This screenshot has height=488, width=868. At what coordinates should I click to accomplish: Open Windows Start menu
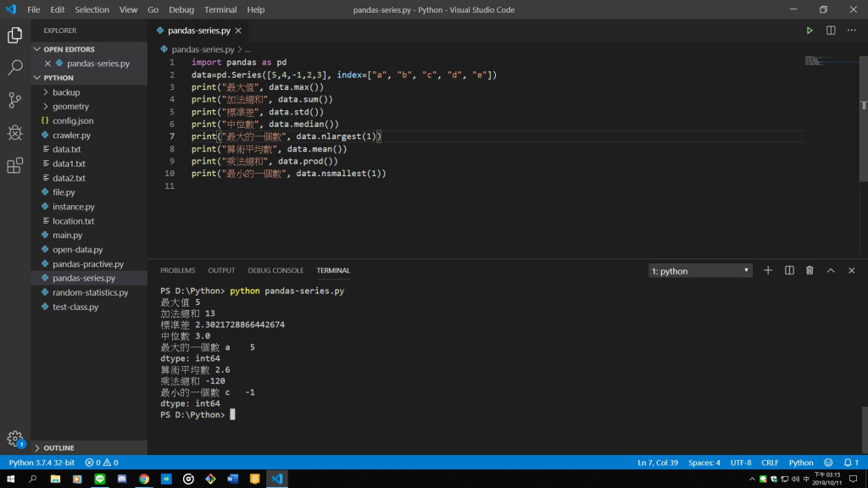10,479
